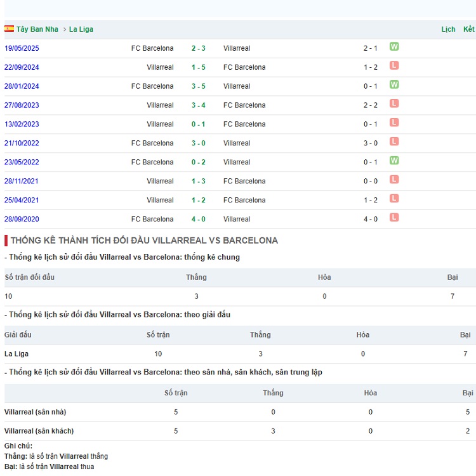Click the L badge for 21/10/2022 match

coord(394,142)
